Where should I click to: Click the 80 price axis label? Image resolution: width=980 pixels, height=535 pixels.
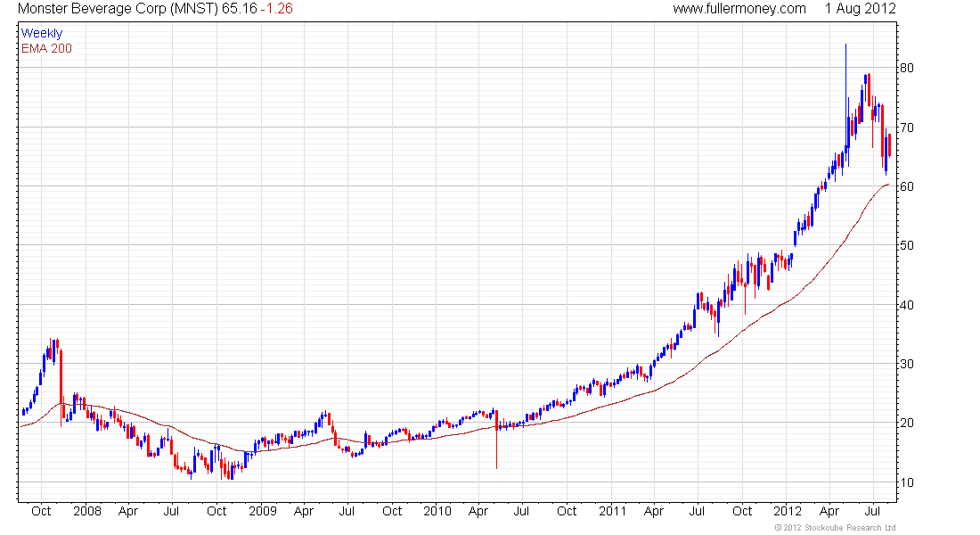(906, 68)
